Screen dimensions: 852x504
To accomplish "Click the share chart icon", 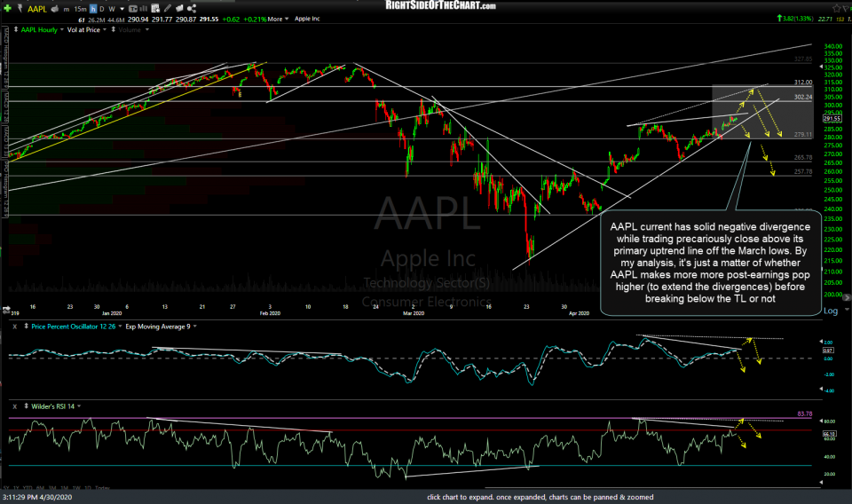I will point(192,9).
